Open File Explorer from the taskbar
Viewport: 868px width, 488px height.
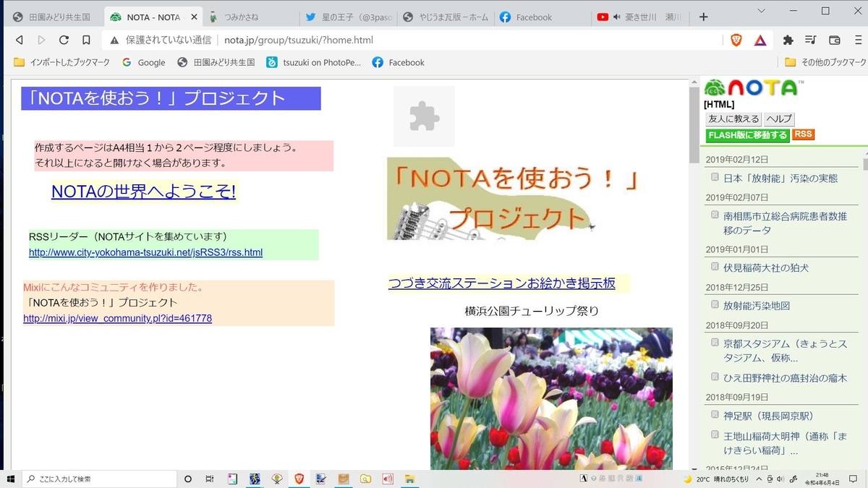[409, 479]
